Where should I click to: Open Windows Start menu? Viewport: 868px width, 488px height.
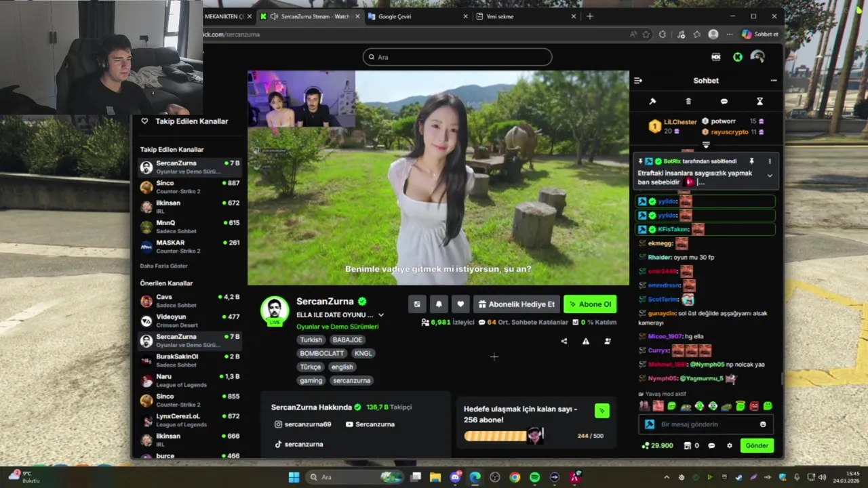pos(294,477)
